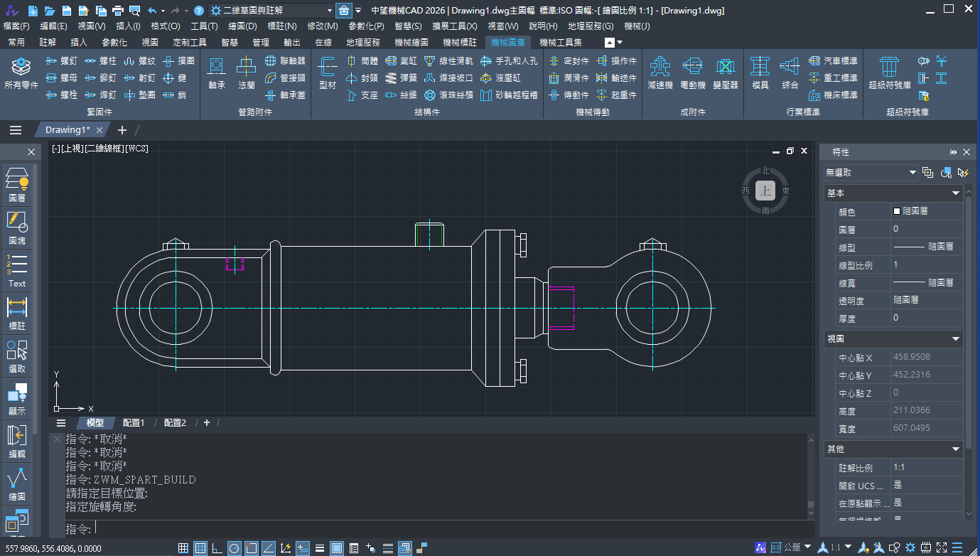Choose the 液壓缸 hydraulic cylinder
The image size is (980, 556).
click(501, 78)
